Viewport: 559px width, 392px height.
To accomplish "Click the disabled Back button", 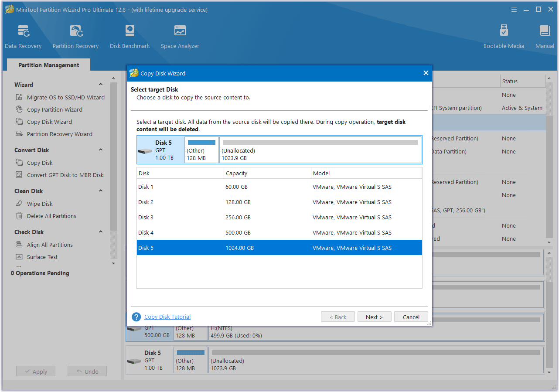I will pyautogui.click(x=338, y=317).
